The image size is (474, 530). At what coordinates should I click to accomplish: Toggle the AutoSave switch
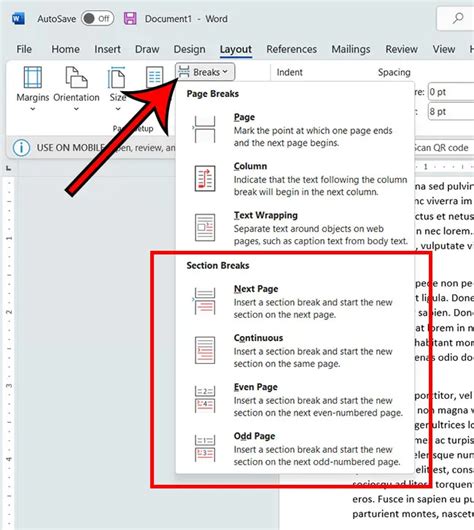point(97,19)
